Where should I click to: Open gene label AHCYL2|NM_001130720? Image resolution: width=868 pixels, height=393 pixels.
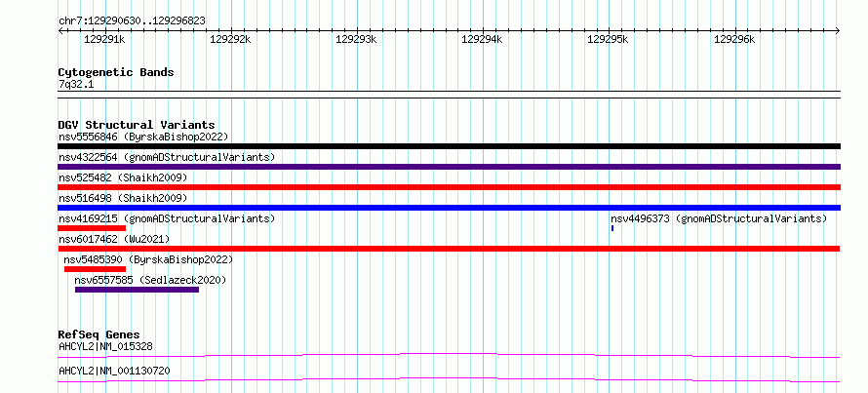[114, 371]
